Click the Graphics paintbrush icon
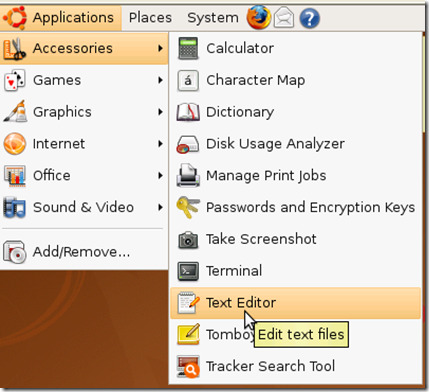Image resolution: width=429 pixels, height=392 pixels. (x=15, y=112)
